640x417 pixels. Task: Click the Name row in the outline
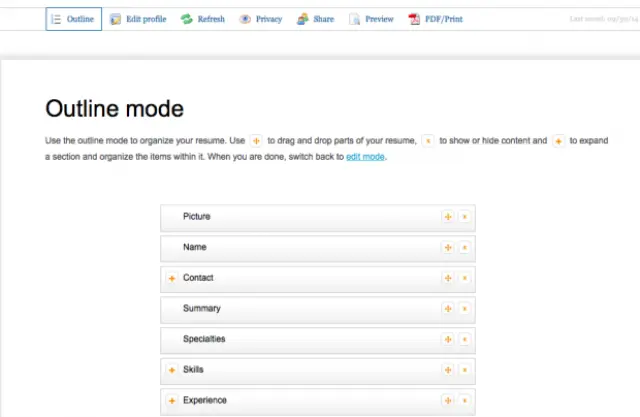300,248
